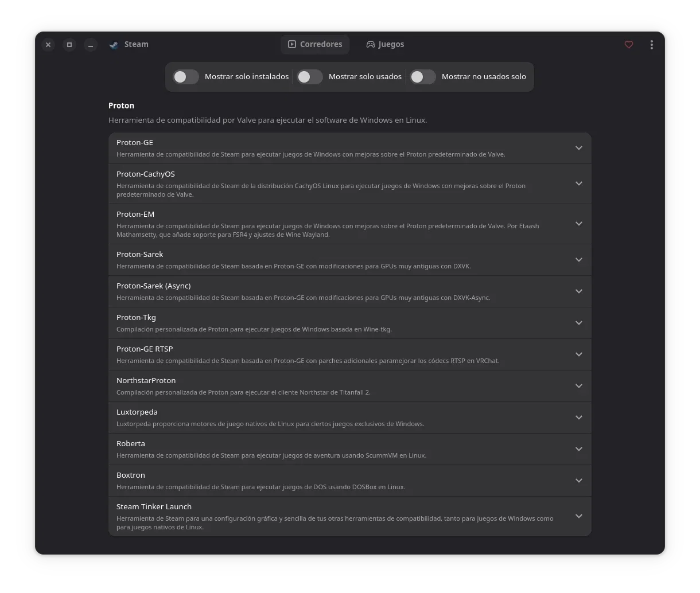The width and height of the screenshot is (700, 593).
Task: Expand the Roberta row chevron
Action: coord(579,449)
